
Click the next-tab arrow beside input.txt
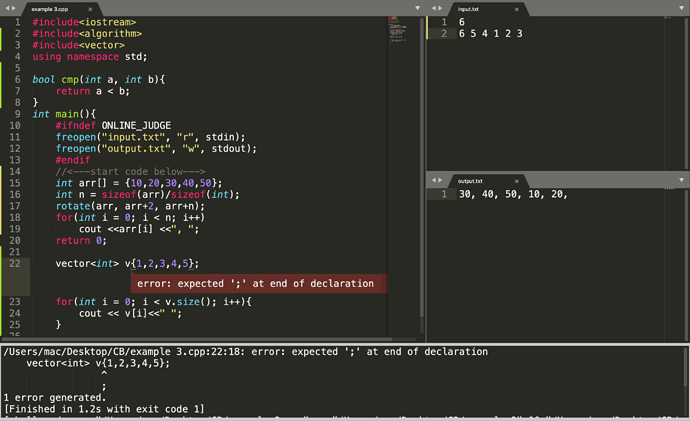click(442, 8)
